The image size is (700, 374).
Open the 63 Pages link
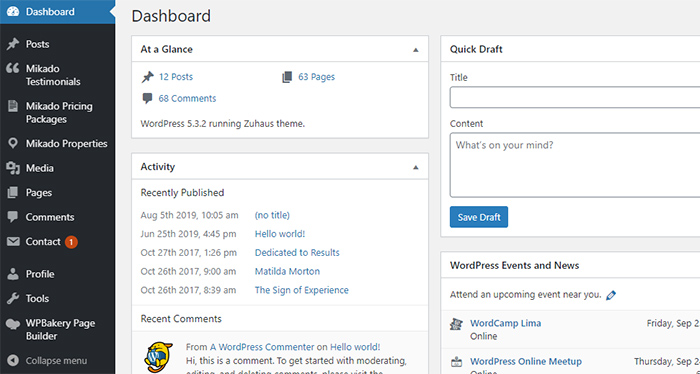tap(317, 77)
